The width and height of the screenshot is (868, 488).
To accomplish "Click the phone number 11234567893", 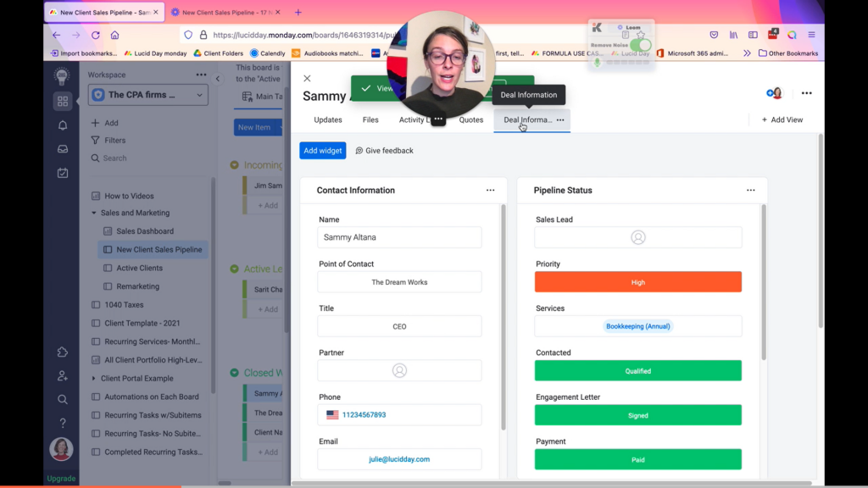I will click(x=364, y=415).
